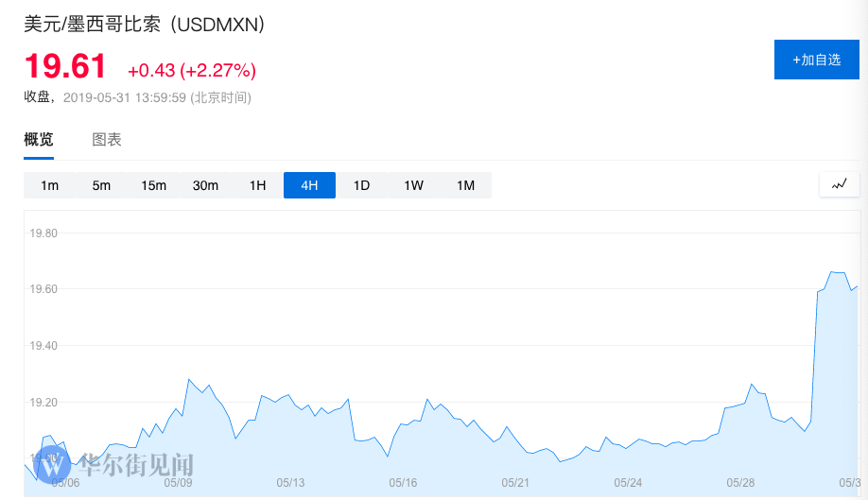Set the chart to 1H interval
The height and width of the screenshot is (500, 868).
click(257, 185)
